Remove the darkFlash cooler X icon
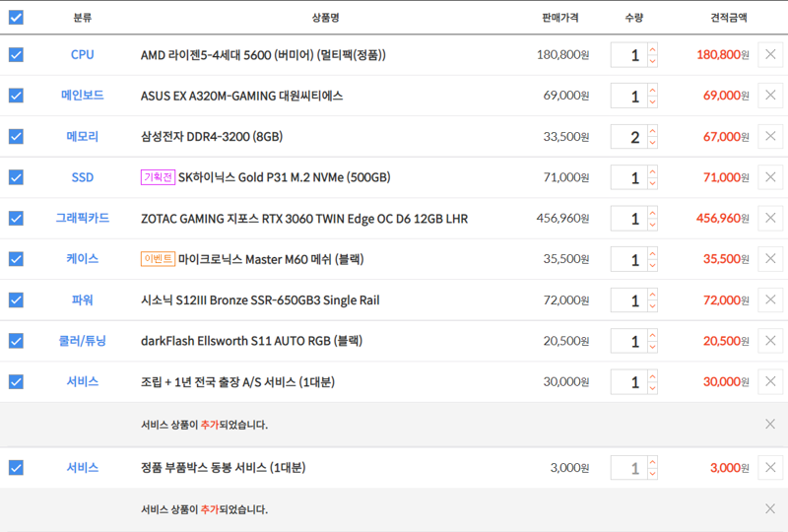This screenshot has width=788, height=532. pyautogui.click(x=770, y=341)
